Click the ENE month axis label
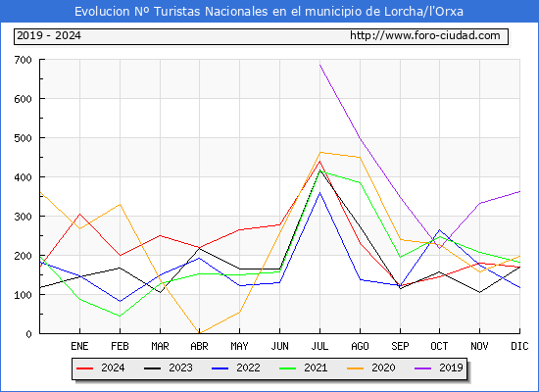Screen dimensions: 539x392 79,346
